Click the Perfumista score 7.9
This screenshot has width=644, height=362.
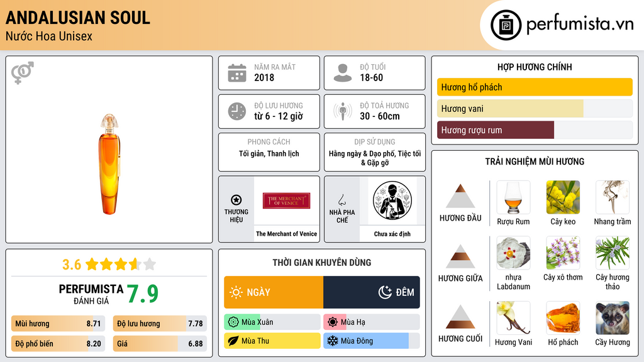(143, 293)
